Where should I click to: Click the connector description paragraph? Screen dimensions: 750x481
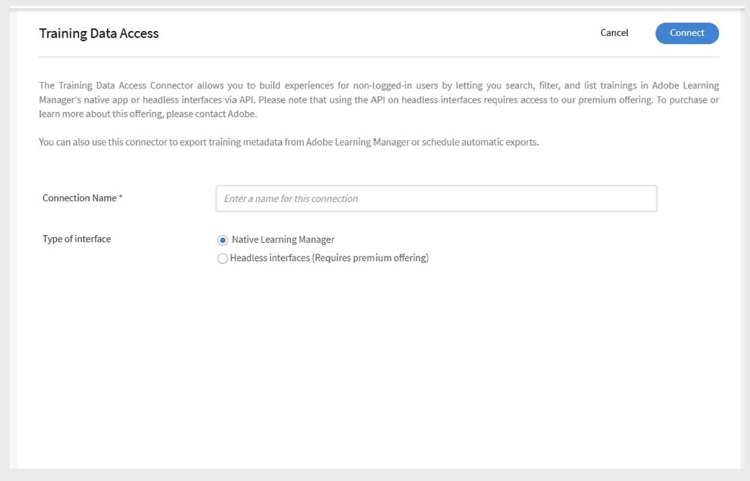(x=379, y=99)
